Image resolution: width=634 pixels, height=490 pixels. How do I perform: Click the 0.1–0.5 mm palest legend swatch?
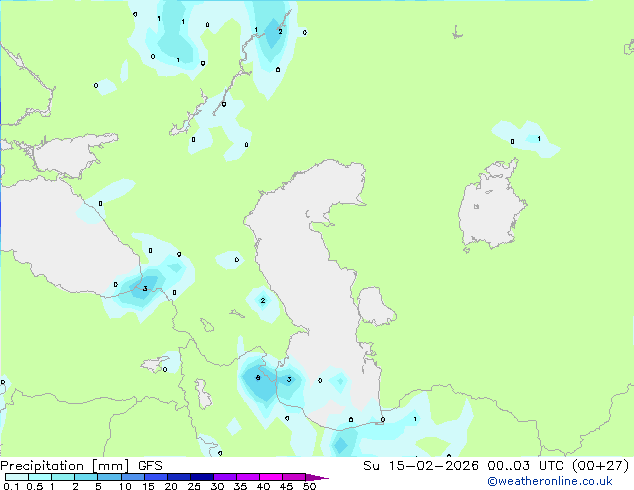tap(17, 477)
